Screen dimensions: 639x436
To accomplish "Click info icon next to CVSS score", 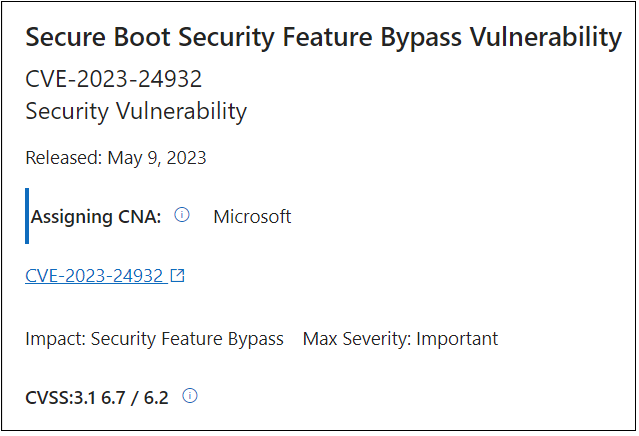I will (190, 396).
